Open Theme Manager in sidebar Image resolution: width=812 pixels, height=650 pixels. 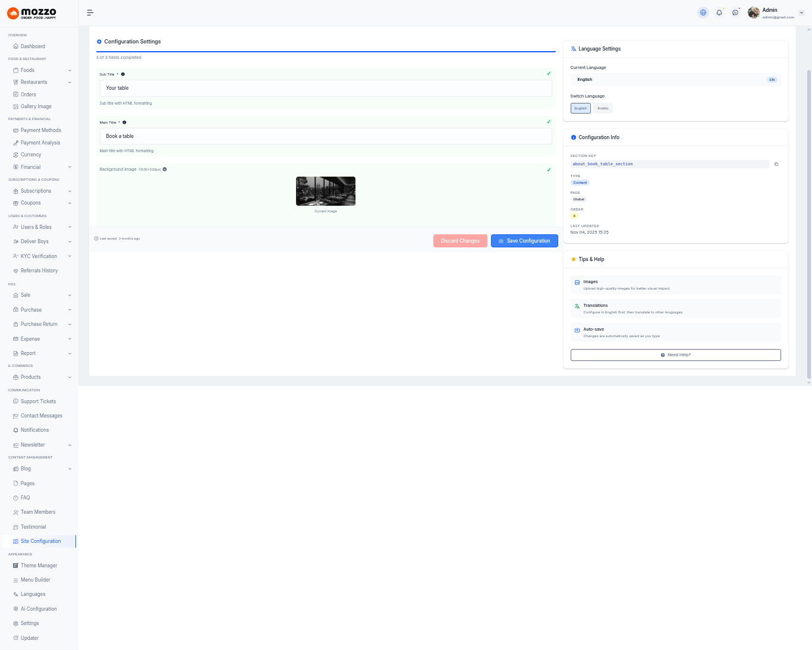[x=39, y=566]
